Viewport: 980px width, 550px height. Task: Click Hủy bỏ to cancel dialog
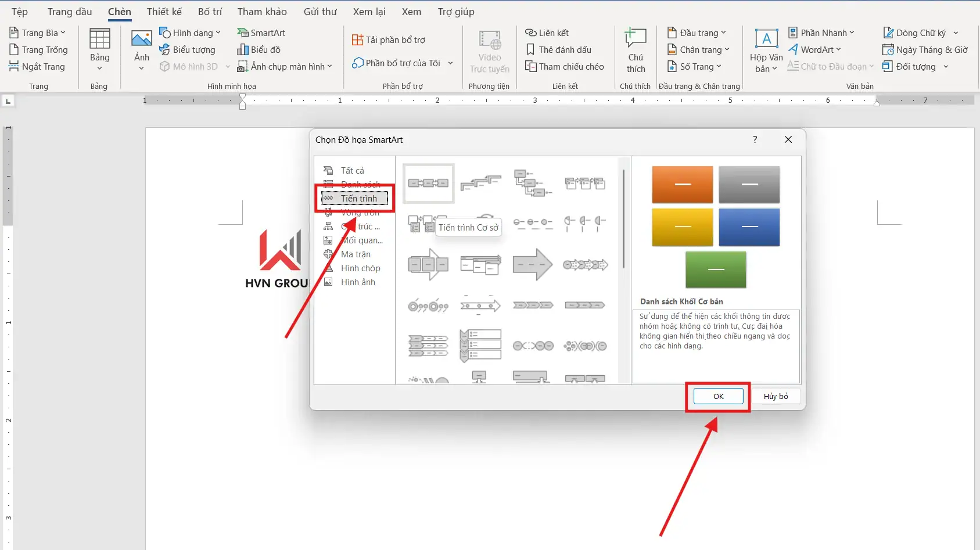(776, 396)
